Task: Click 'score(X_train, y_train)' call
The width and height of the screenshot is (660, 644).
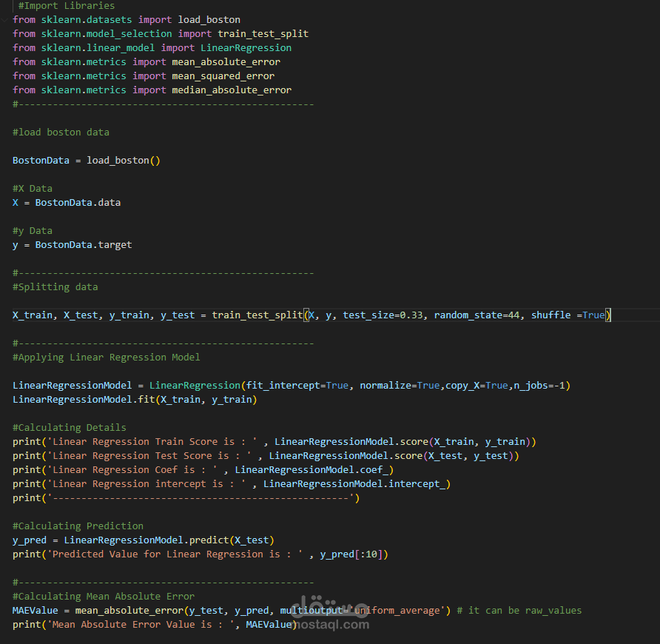Action: pyautogui.click(x=465, y=442)
